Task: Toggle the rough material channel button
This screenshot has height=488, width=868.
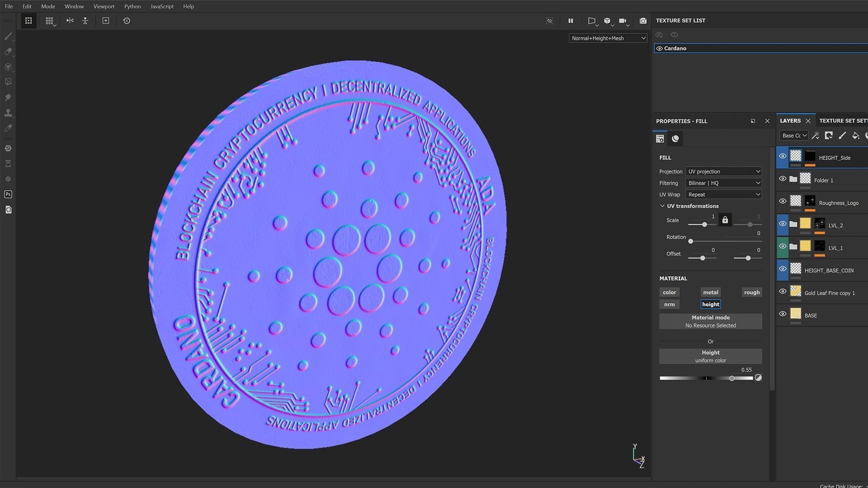Action: click(752, 292)
